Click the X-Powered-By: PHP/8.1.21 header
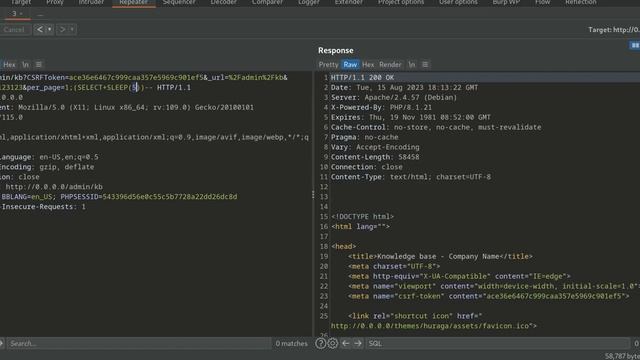 (x=381, y=107)
